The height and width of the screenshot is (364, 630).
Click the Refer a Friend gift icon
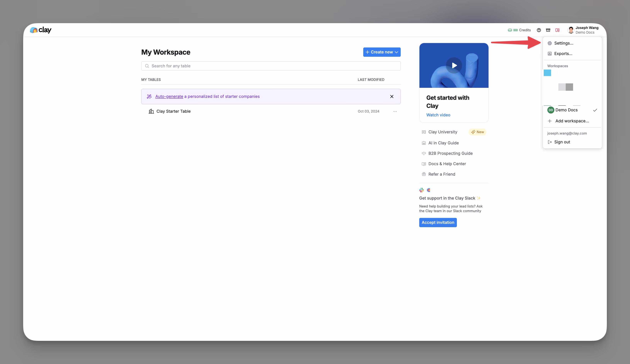click(x=424, y=174)
